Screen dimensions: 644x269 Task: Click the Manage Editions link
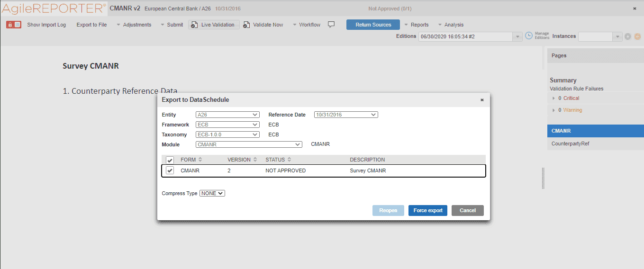click(542, 36)
